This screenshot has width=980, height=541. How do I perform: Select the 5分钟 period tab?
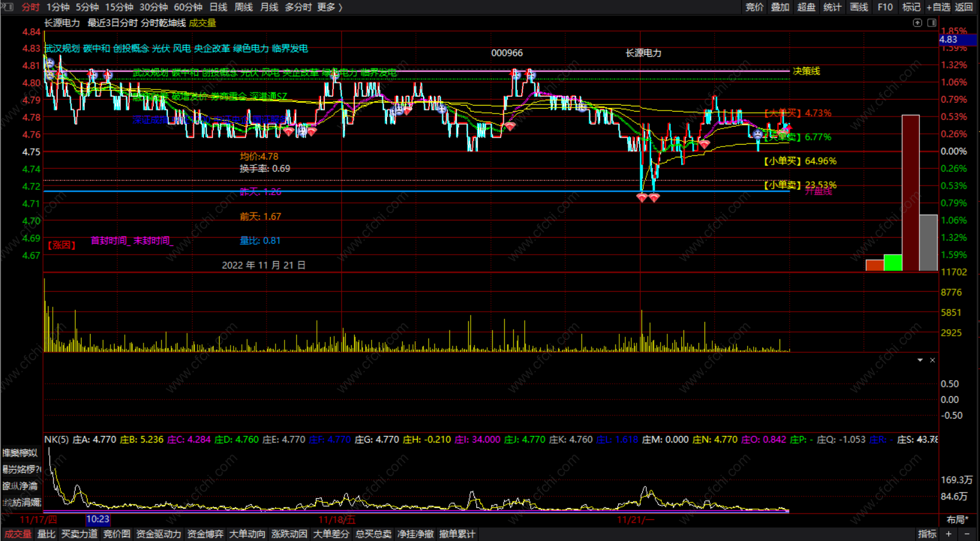click(x=87, y=7)
